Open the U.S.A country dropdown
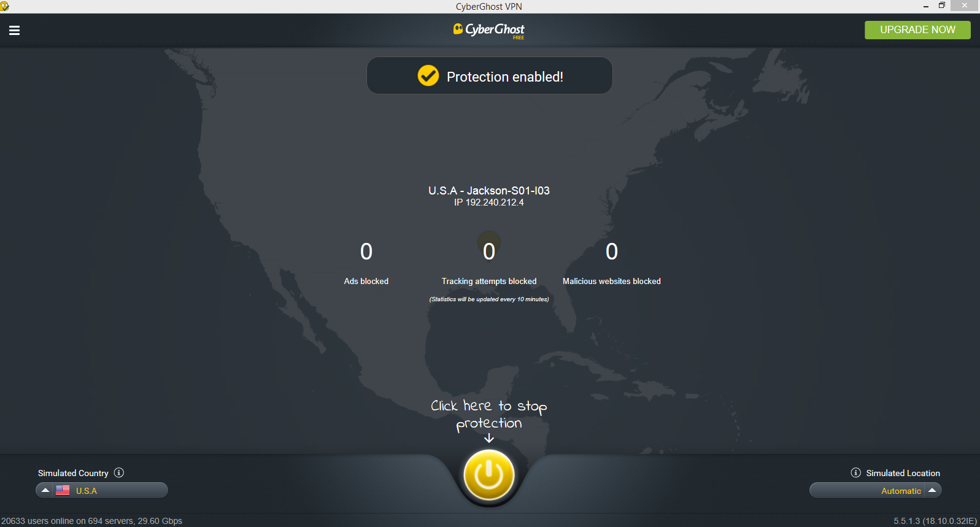This screenshot has height=527, width=980. (102, 490)
